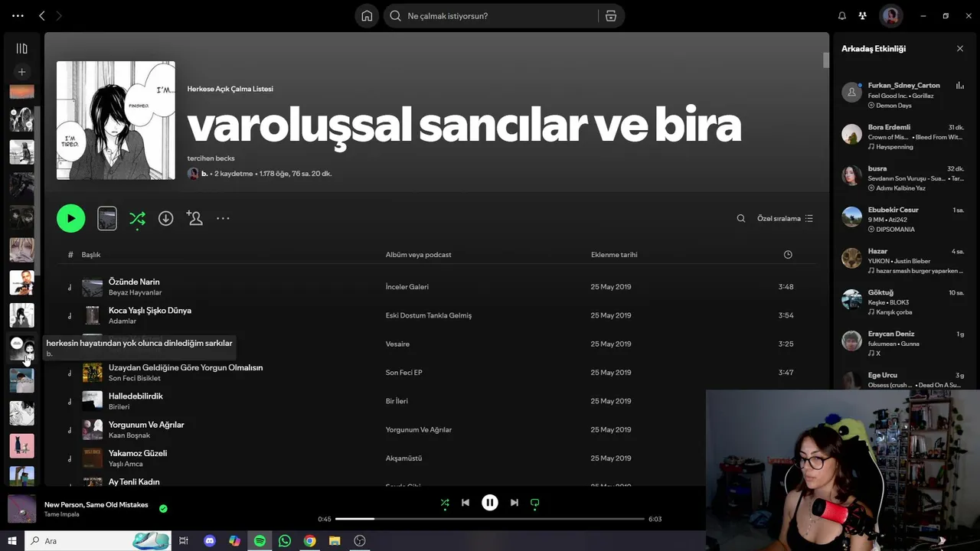The height and width of the screenshot is (551, 980).
Task: Open the 'Özel sıralama' sort dropdown
Action: point(785,218)
